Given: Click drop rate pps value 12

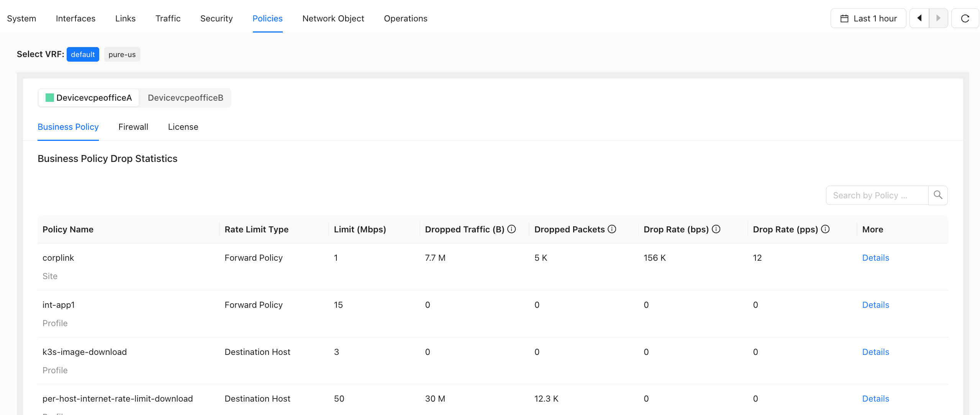Looking at the screenshot, I should coord(757,258).
